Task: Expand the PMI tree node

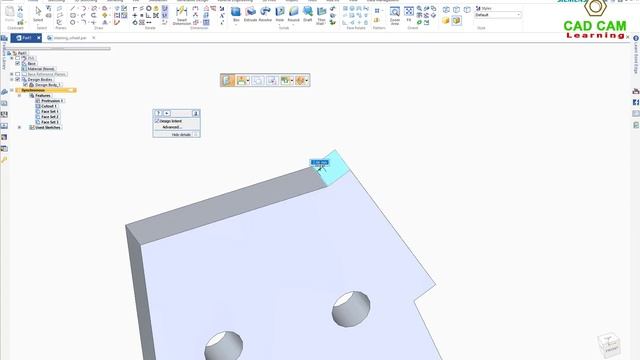Action: [x=12, y=58]
